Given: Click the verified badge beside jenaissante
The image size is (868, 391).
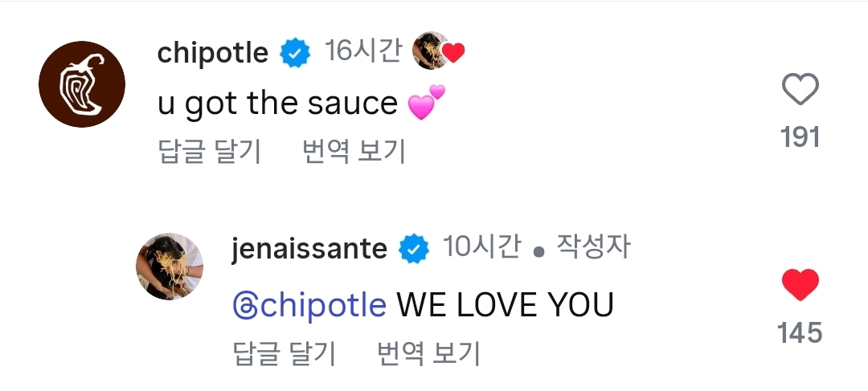Looking at the screenshot, I should (414, 250).
